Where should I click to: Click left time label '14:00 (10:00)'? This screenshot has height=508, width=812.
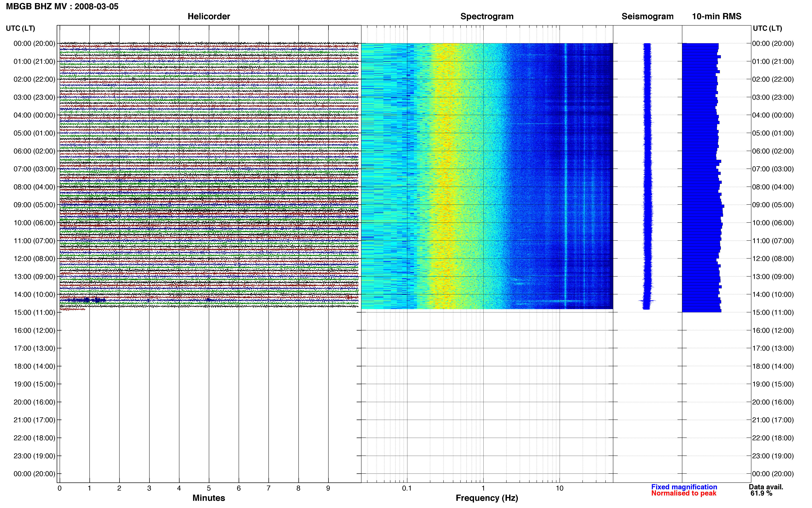click(34, 295)
